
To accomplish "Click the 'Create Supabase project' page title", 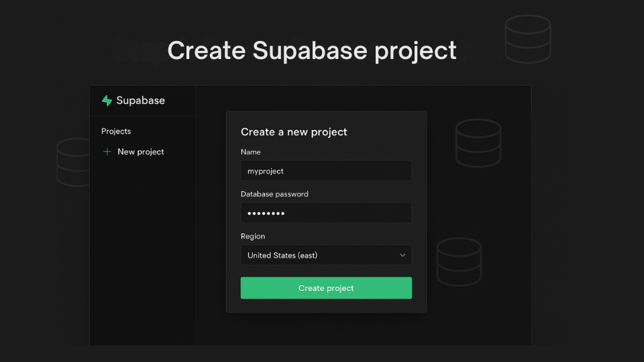I will point(312,51).
